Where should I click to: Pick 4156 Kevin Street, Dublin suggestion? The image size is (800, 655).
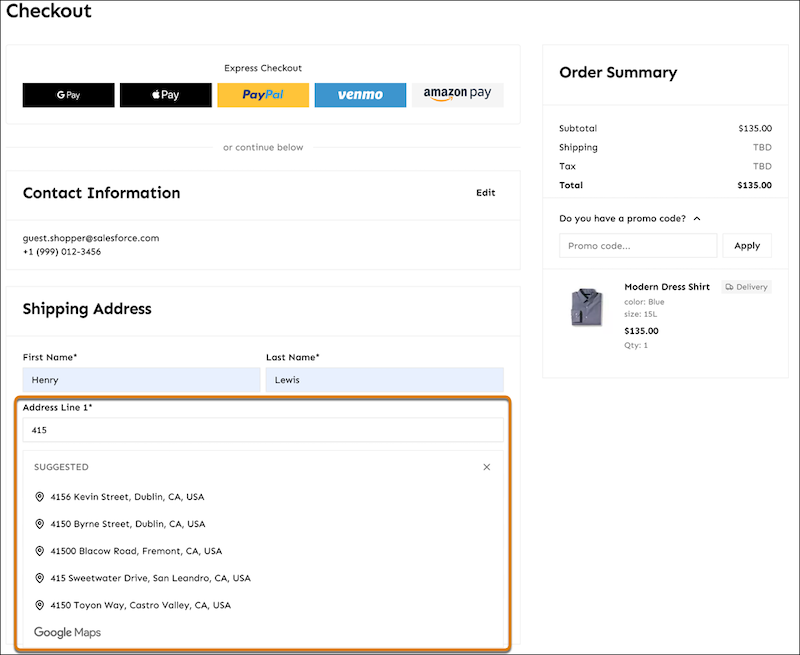pos(127,497)
